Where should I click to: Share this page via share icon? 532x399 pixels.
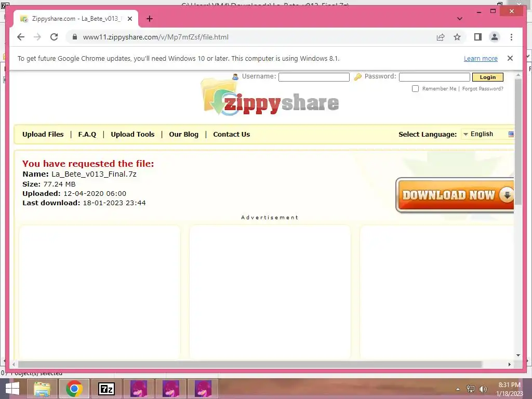point(441,37)
